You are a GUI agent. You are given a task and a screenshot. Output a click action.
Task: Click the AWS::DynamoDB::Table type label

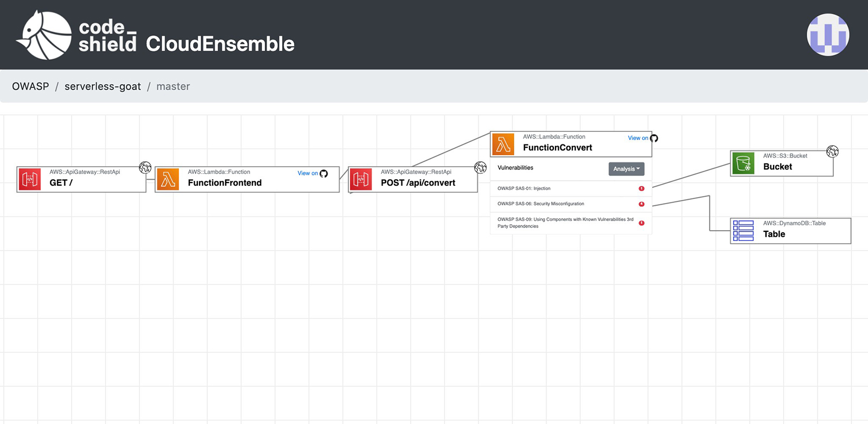point(794,223)
